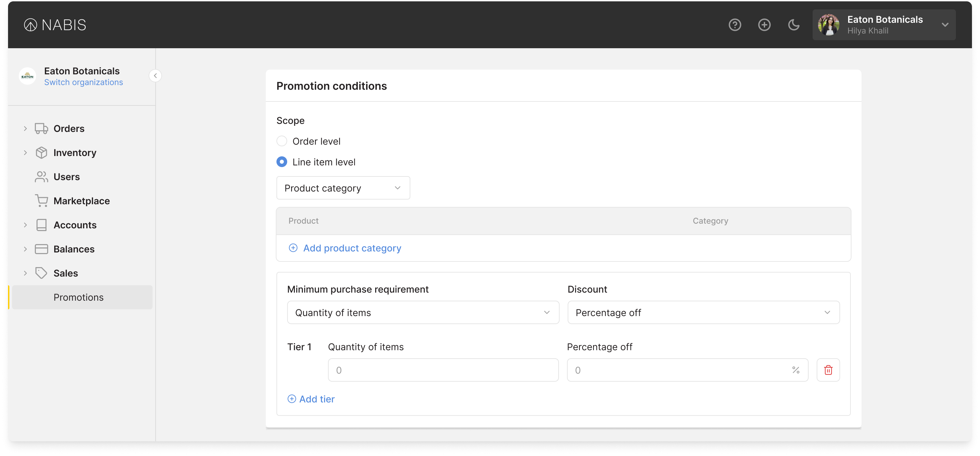This screenshot has height=456, width=980.
Task: Click Add product category link
Action: pyautogui.click(x=351, y=248)
